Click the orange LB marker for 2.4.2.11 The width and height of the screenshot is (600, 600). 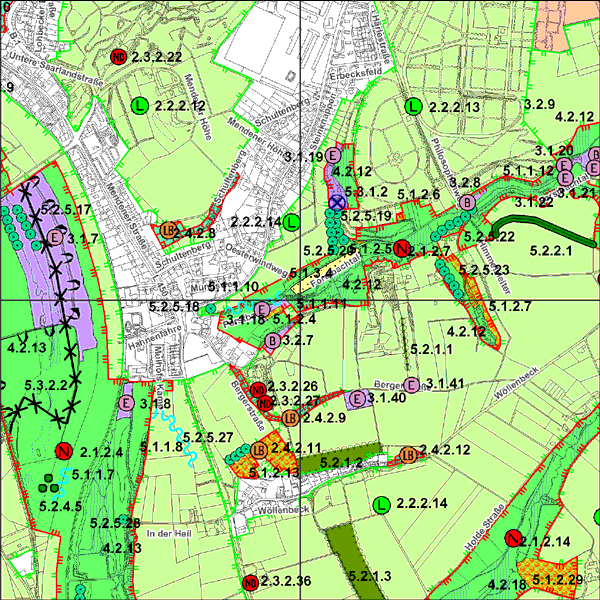(259, 450)
